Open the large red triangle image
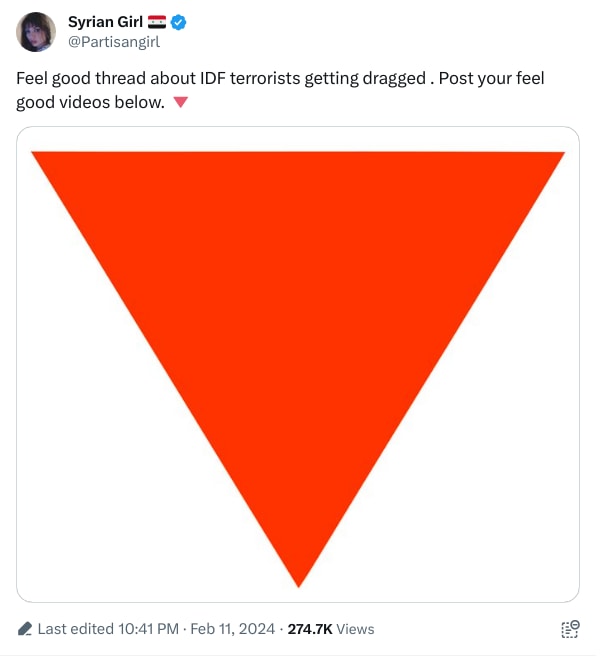The image size is (611, 656). point(298,364)
